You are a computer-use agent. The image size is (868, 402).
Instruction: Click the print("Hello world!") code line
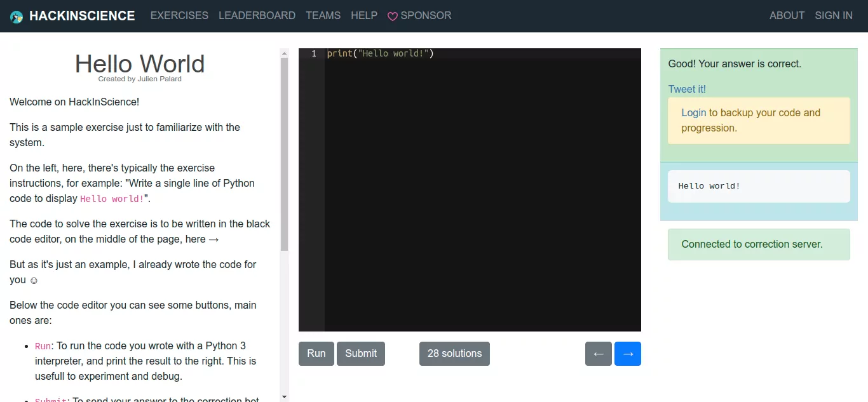(x=380, y=54)
